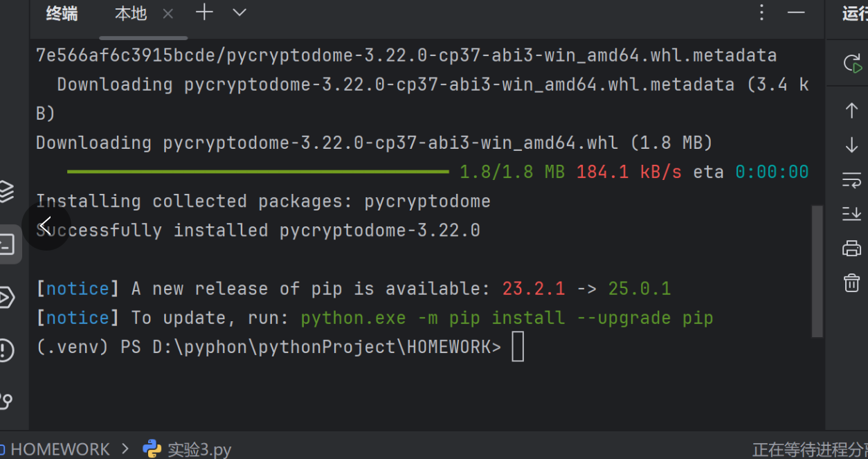The height and width of the screenshot is (459, 868).
Task: Click the Up the stack trace arrow
Action: 852,110
